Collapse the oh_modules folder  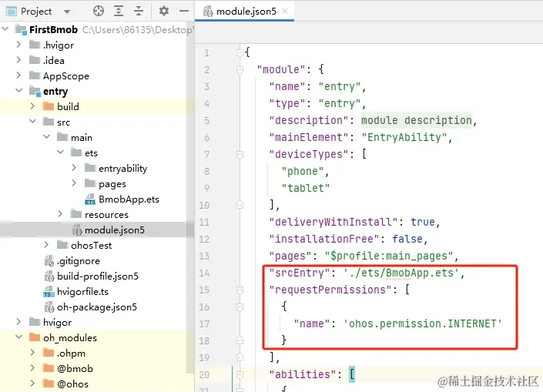coord(19,337)
